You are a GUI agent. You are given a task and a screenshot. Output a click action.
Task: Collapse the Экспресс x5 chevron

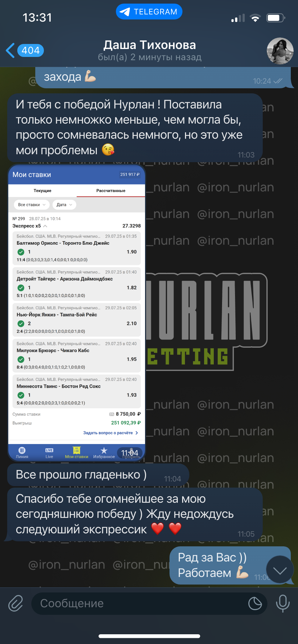(x=45, y=226)
